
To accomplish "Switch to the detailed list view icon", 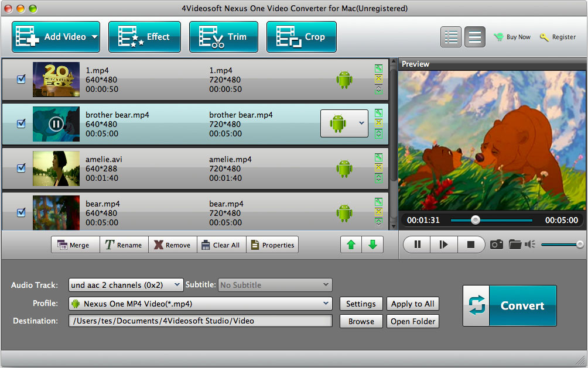I will (x=451, y=37).
